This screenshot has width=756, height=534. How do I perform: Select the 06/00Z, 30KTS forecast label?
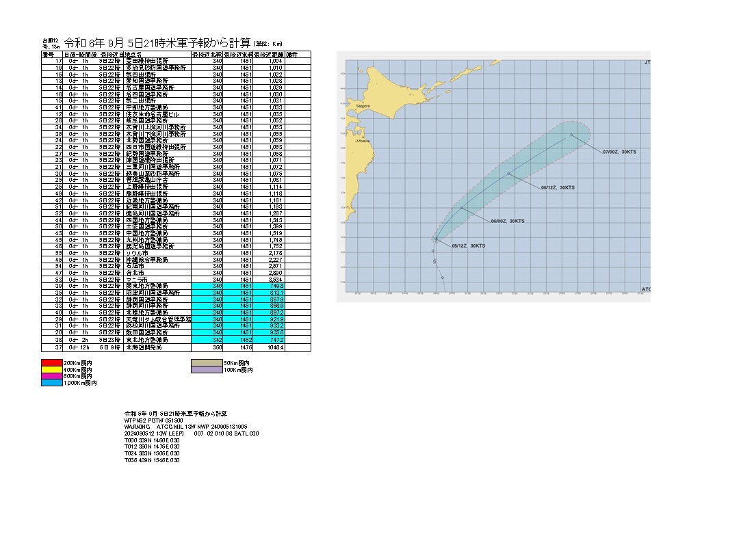508,221
